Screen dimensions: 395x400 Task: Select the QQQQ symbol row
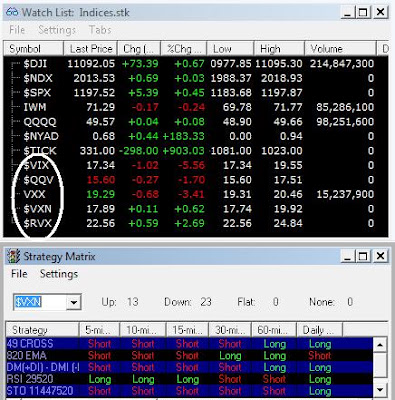(x=196, y=122)
